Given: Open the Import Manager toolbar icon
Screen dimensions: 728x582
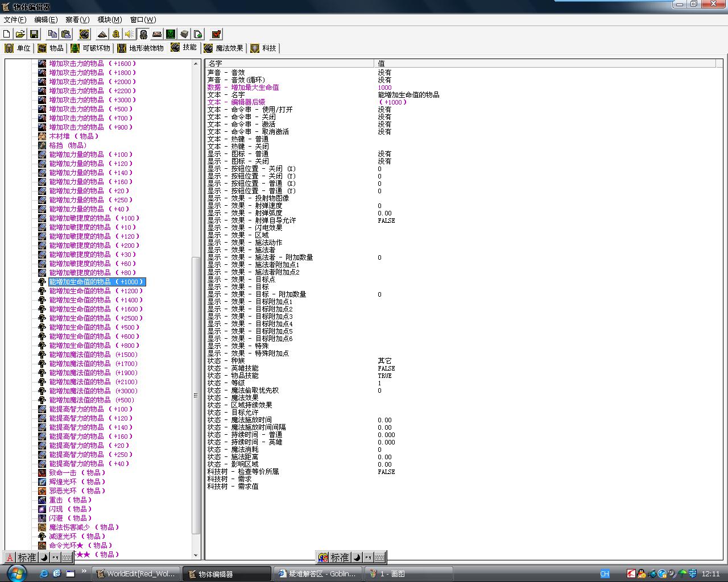Looking at the screenshot, I should click(197, 34).
